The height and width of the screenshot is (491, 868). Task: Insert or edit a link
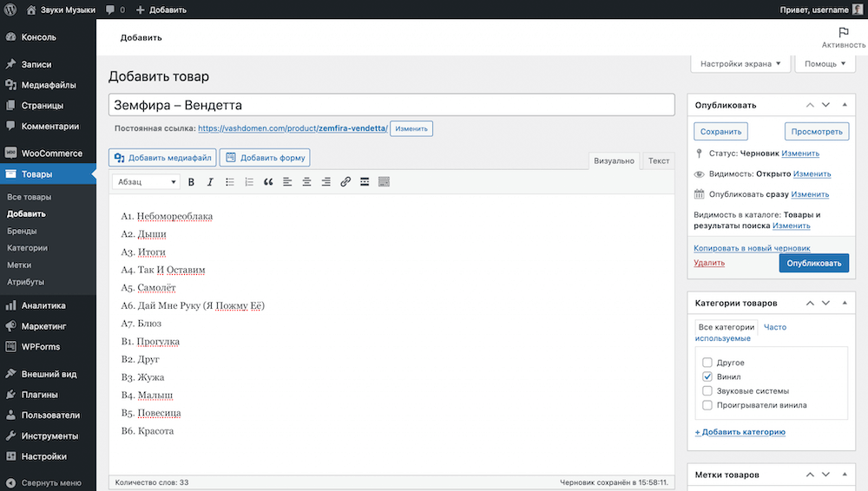click(345, 181)
